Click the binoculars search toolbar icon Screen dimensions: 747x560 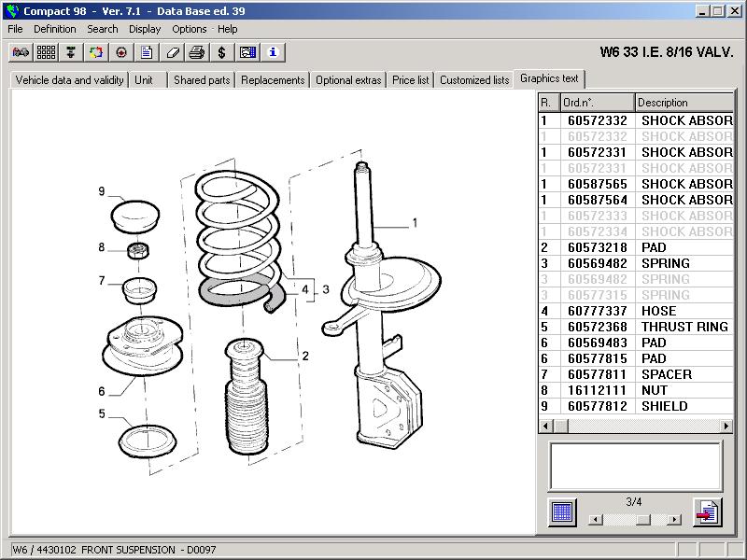coord(21,52)
